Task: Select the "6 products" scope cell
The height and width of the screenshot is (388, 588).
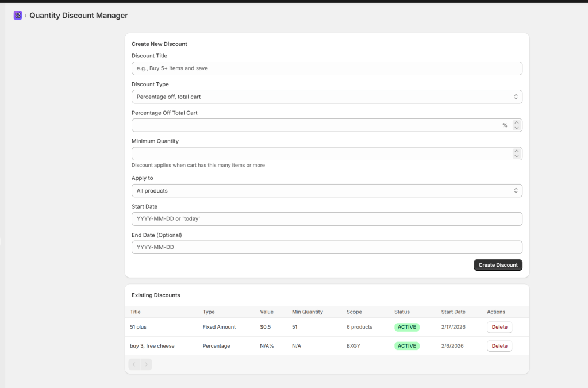Action: tap(359, 327)
